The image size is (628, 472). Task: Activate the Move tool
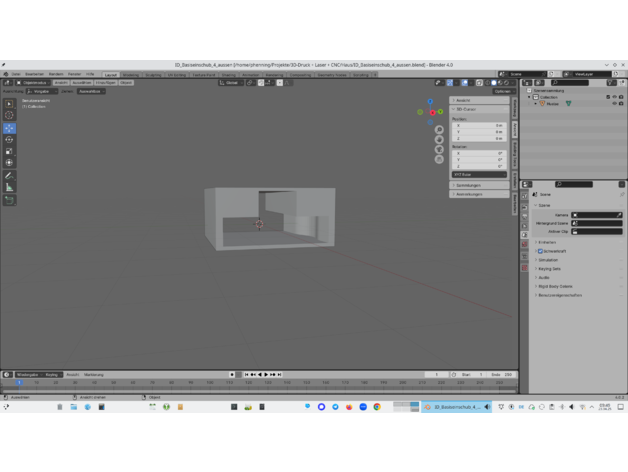click(9, 128)
